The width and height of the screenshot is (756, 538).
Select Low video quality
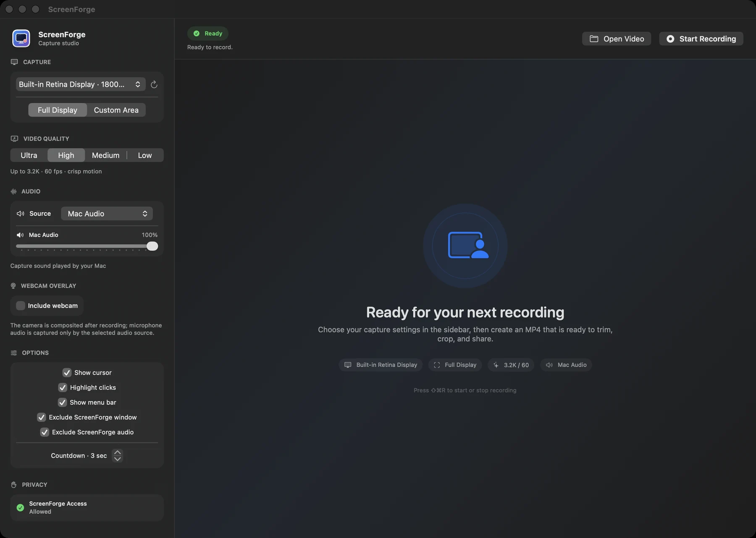tap(145, 155)
